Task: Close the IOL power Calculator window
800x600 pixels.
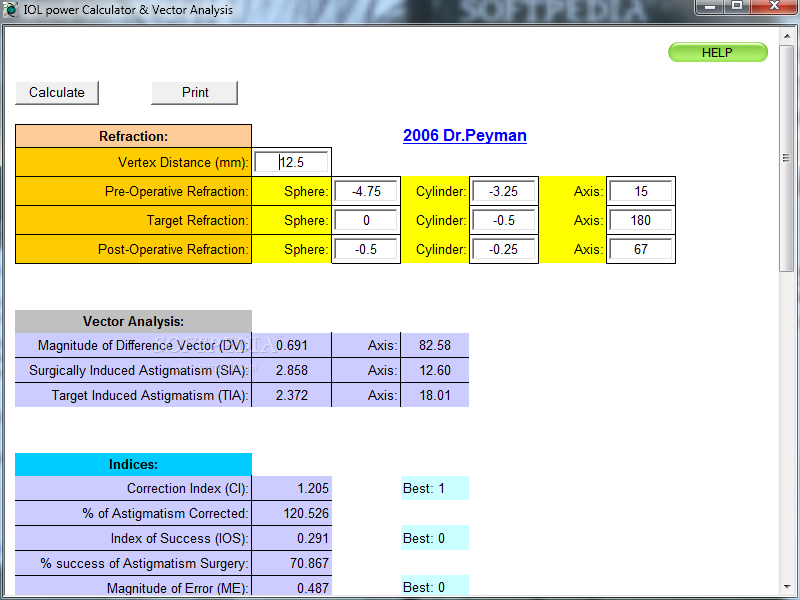Action: [x=774, y=7]
